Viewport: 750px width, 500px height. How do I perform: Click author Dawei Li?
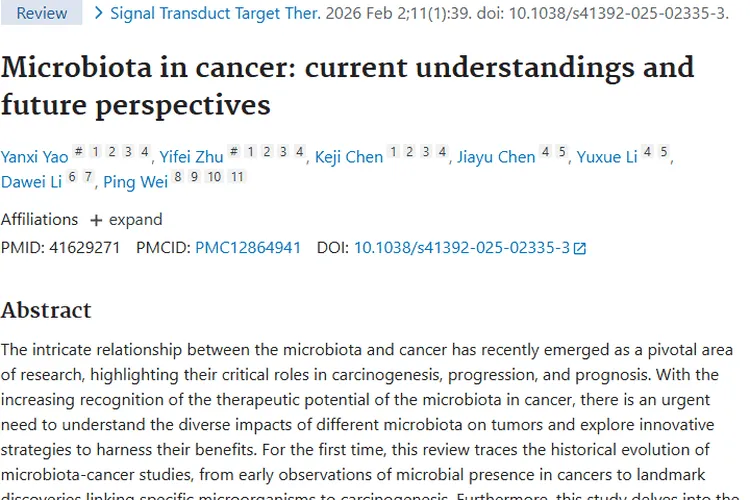click(30, 182)
